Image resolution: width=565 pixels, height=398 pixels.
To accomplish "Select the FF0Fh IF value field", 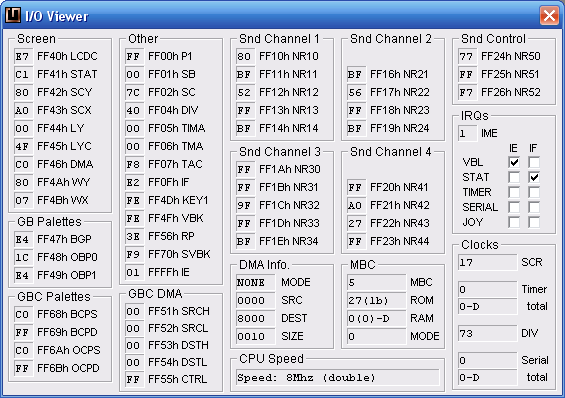I will (x=134, y=183).
